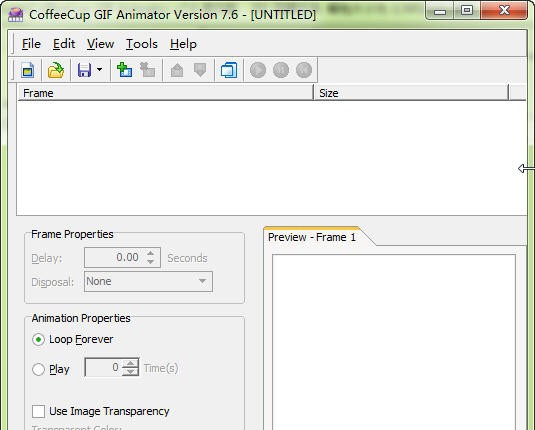Open an existing file via folder icon
This screenshot has width=535, height=430.
(x=56, y=70)
